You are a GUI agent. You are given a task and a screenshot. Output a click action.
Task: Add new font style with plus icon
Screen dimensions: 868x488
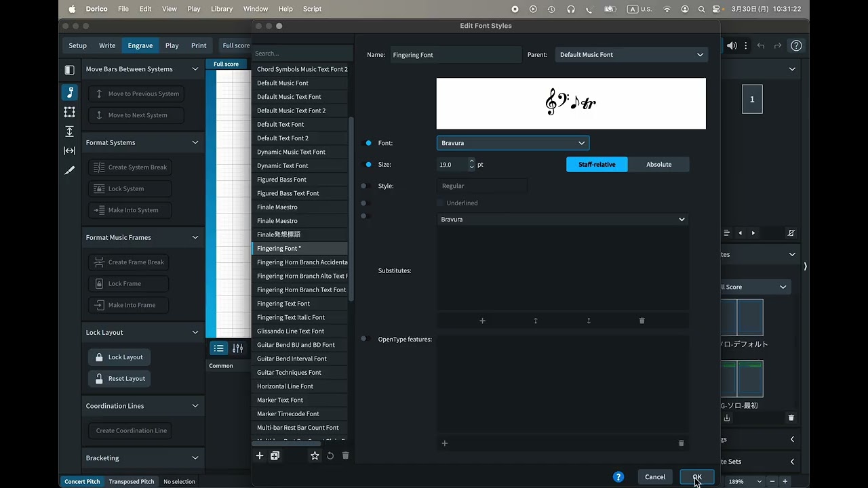tap(259, 455)
